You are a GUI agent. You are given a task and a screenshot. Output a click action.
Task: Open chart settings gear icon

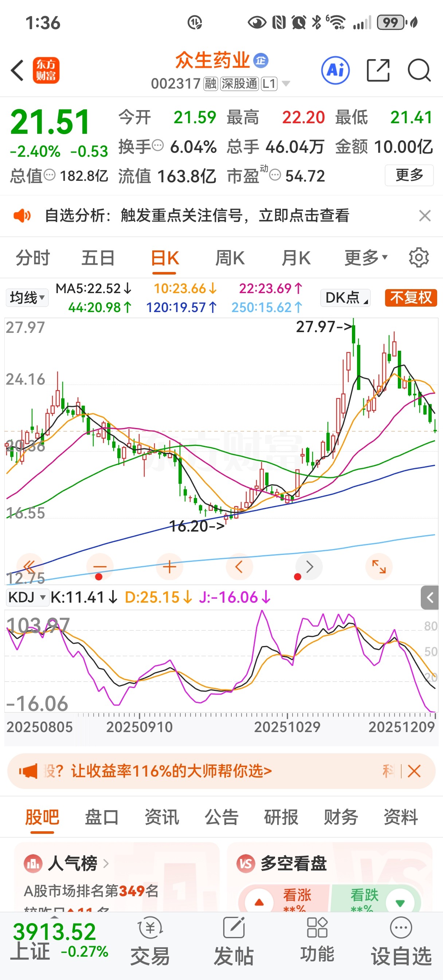(419, 258)
